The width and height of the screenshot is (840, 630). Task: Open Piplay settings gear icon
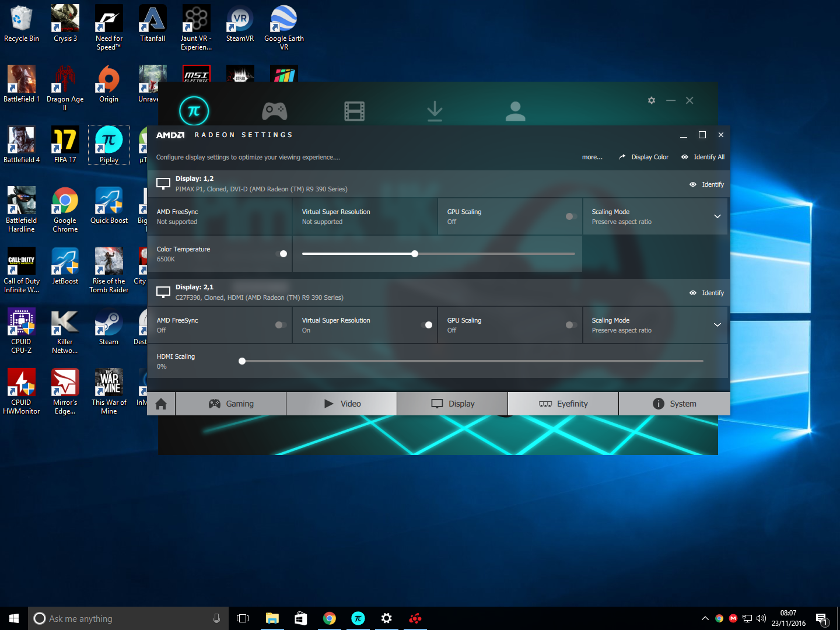[652, 100]
